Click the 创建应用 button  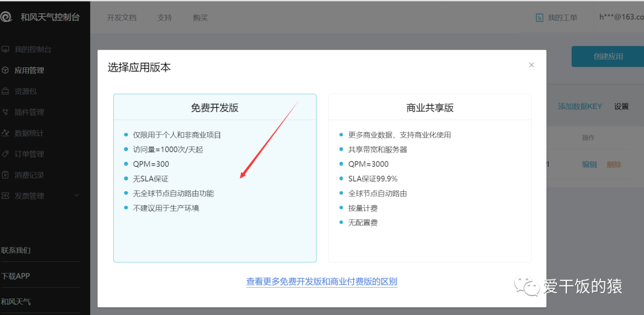coord(608,57)
